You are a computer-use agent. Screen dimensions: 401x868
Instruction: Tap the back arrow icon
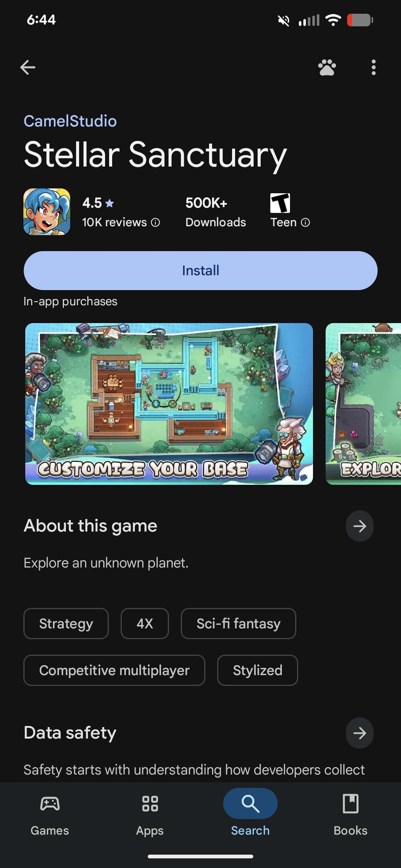[x=28, y=67]
